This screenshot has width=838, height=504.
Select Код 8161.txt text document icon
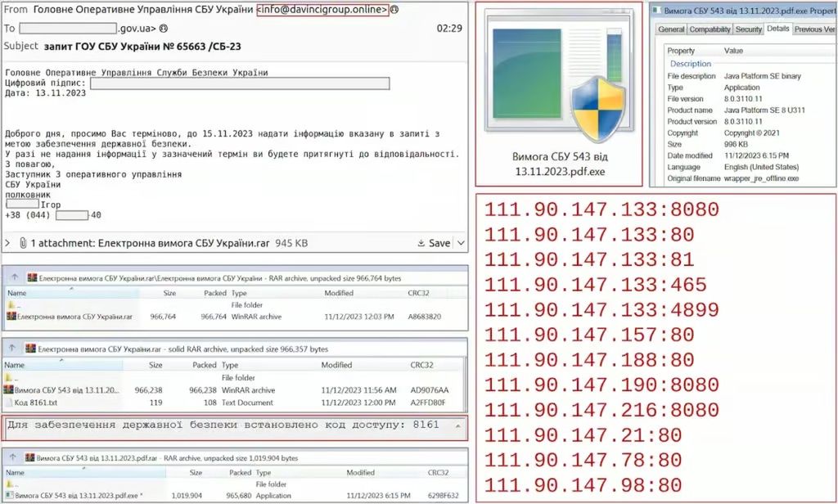[x=8, y=403]
